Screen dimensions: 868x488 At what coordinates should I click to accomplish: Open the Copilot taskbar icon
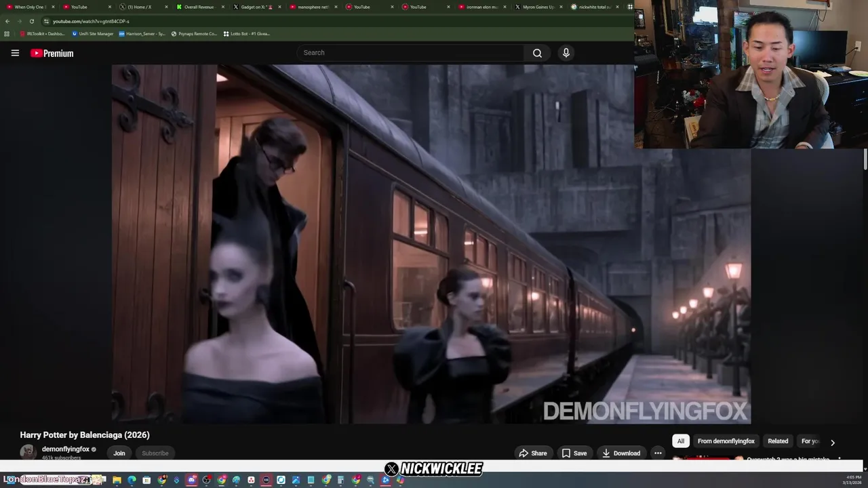(x=400, y=480)
